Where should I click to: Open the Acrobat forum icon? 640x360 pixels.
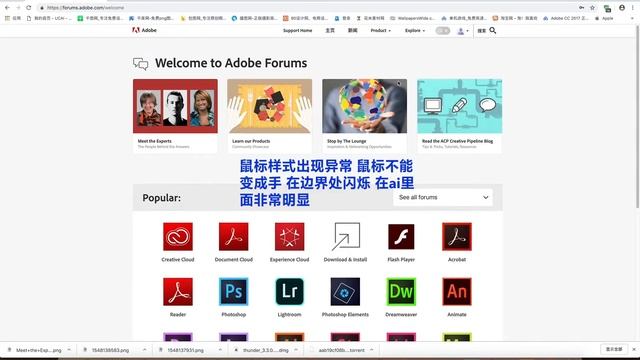click(457, 237)
